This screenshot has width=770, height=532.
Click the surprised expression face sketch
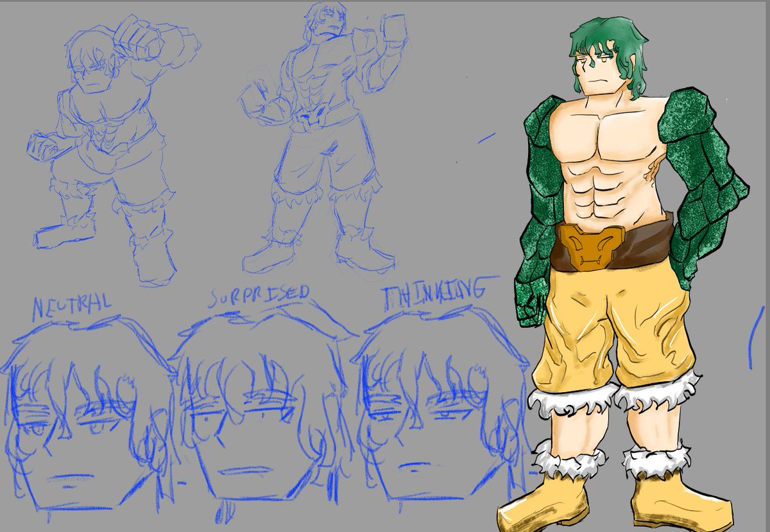(x=263, y=412)
